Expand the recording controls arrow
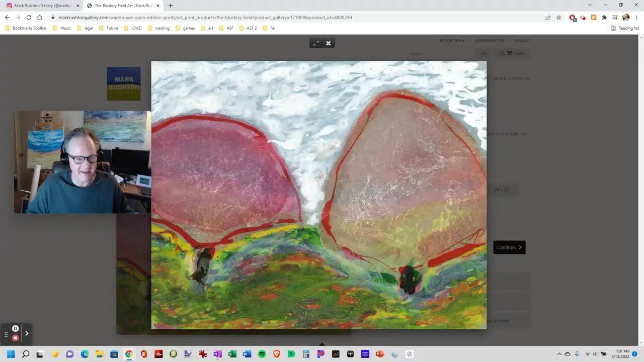644x362 pixels. [x=27, y=333]
